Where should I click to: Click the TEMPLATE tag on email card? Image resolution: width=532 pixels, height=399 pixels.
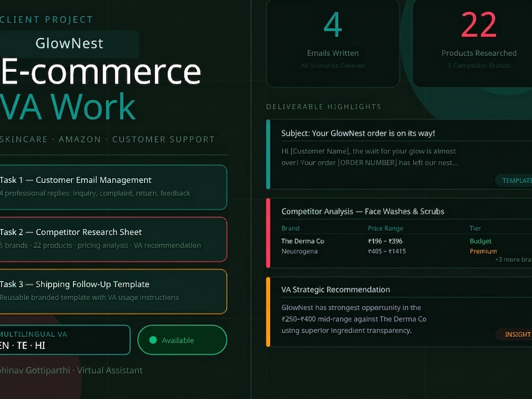(514, 180)
